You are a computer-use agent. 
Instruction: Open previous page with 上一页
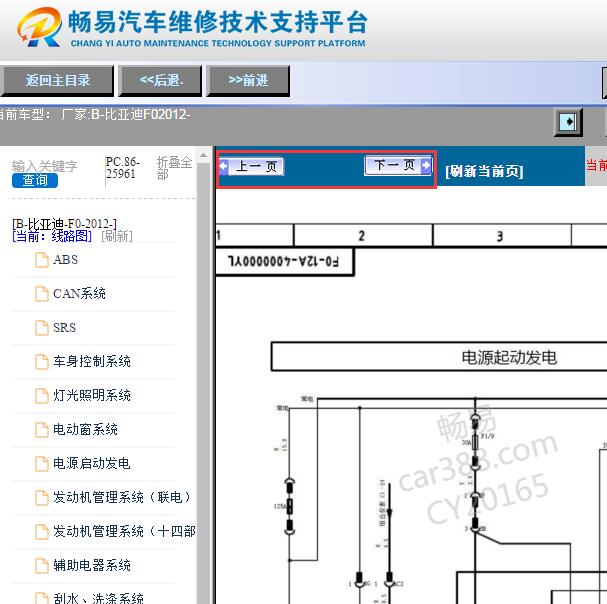pos(252,166)
